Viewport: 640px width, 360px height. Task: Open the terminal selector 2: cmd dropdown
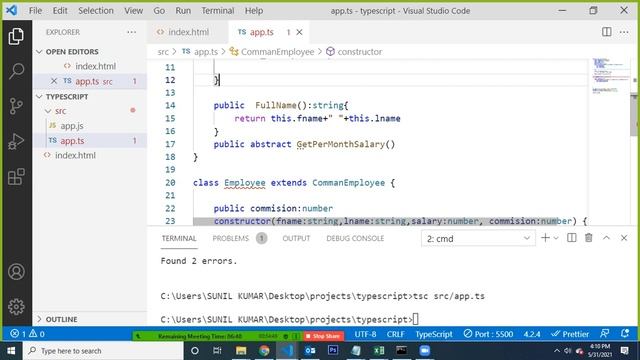pyautogui.click(x=478, y=238)
